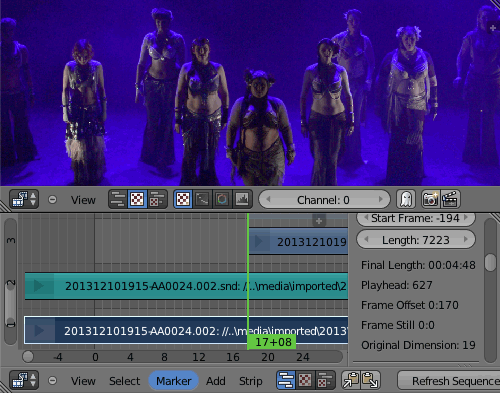Open the Marker menu

174,381
